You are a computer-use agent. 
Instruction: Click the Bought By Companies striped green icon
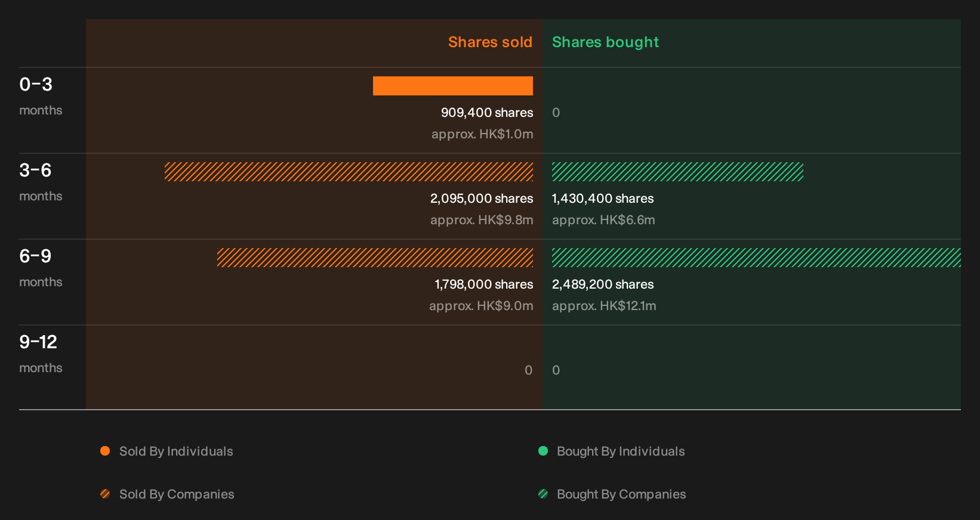pyautogui.click(x=543, y=494)
